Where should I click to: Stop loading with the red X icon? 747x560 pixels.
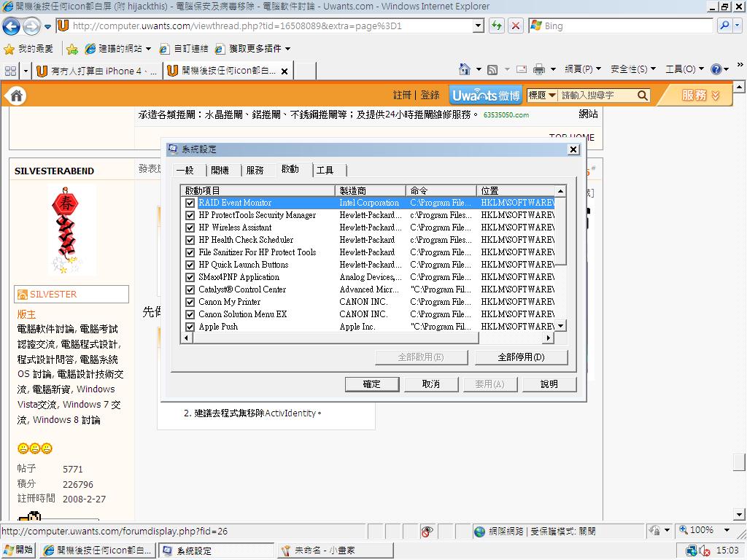(516, 26)
